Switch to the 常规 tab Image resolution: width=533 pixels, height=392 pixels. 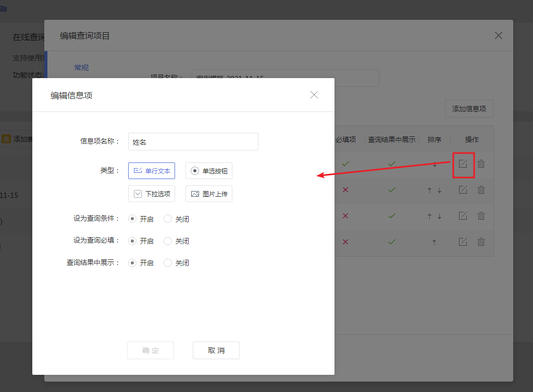tap(82, 68)
